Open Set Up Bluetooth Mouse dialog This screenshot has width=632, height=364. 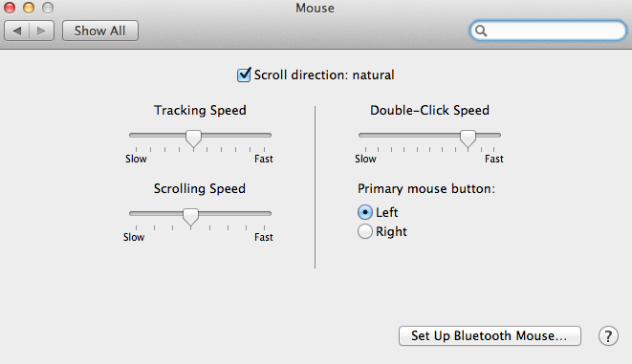coord(490,335)
